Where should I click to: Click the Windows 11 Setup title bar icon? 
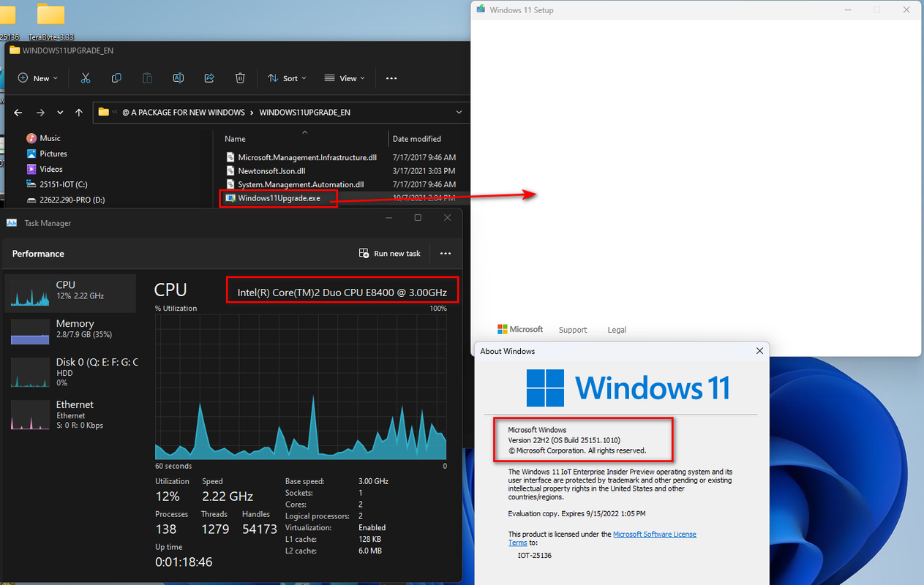pyautogui.click(x=481, y=10)
